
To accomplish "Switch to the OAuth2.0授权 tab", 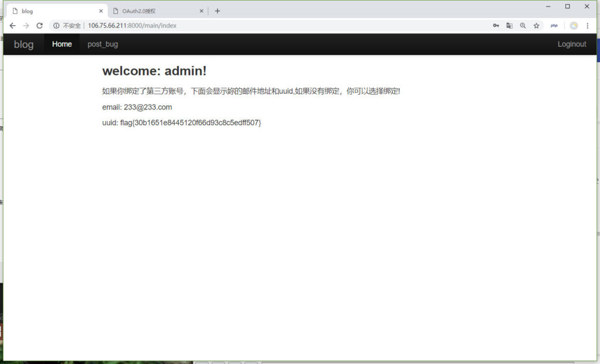I will (x=158, y=11).
